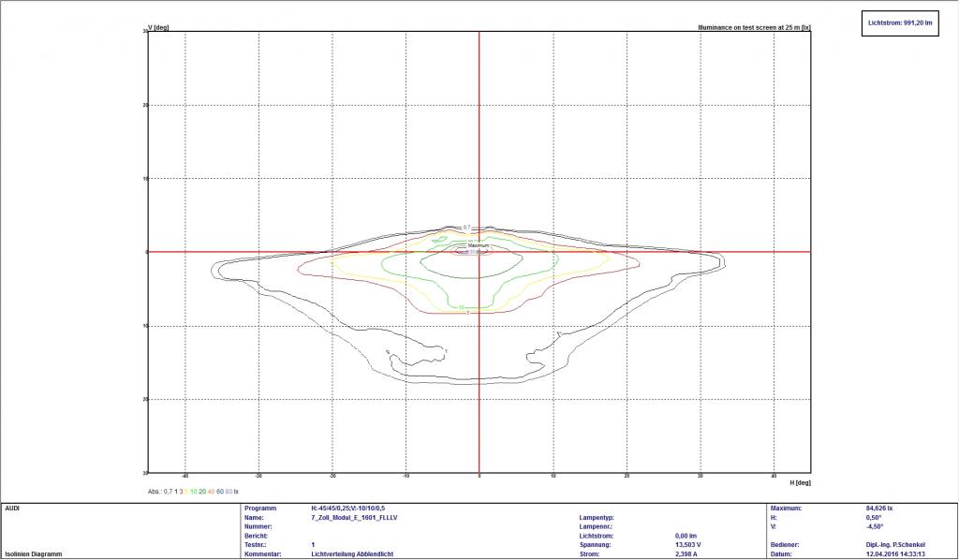Click the Datum value 12.04.2016 14:33:13

coord(896,553)
